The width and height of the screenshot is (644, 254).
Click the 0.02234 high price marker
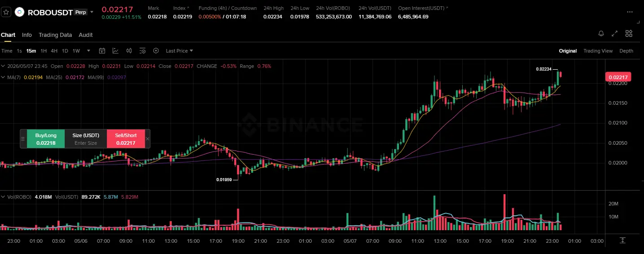tap(543, 69)
